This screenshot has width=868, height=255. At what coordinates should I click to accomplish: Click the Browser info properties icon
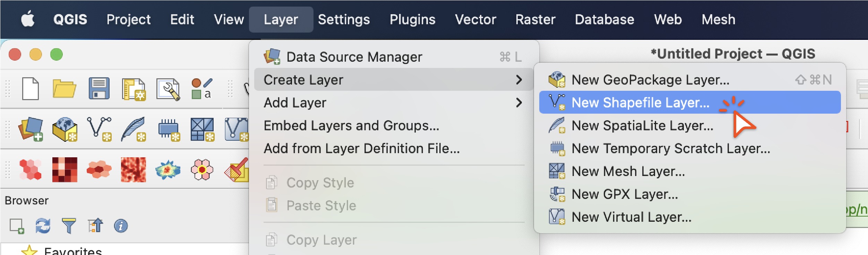tap(121, 226)
